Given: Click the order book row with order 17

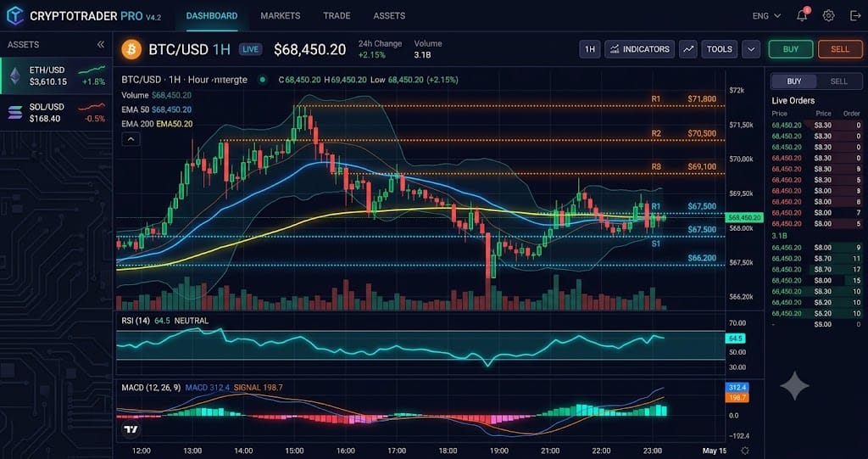Looking at the screenshot, I should point(816,270).
